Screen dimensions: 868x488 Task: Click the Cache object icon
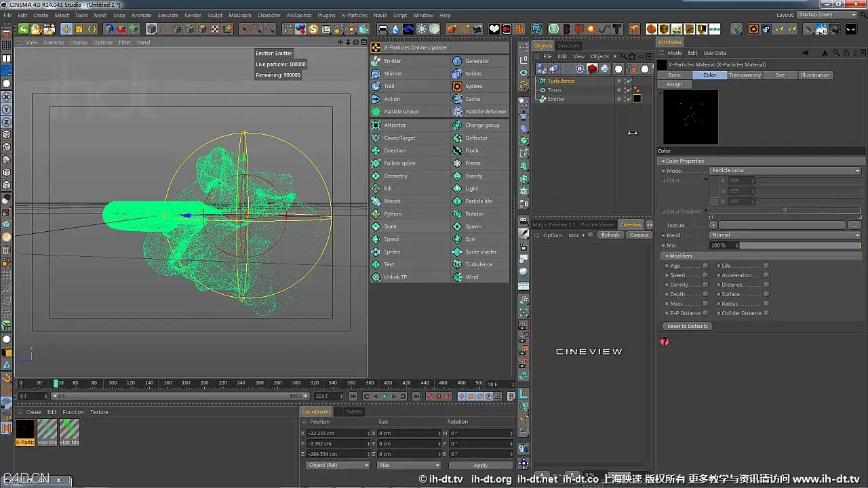click(x=457, y=99)
